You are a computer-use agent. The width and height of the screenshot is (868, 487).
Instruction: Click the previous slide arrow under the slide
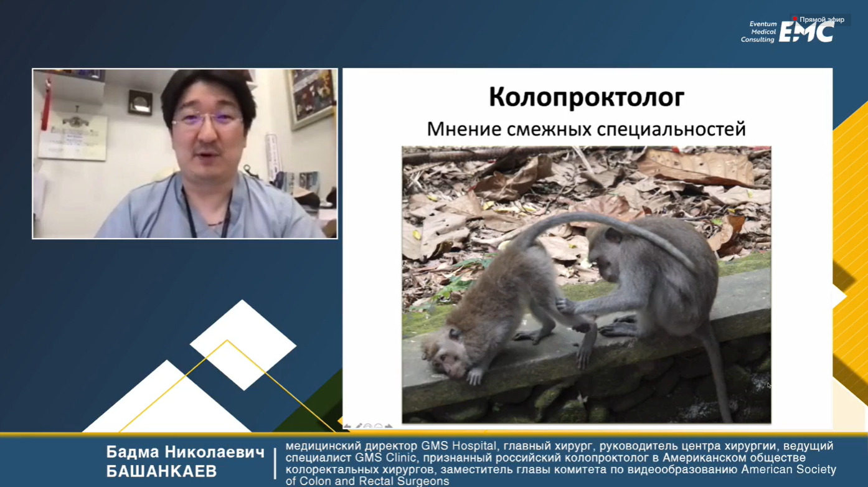(347, 427)
